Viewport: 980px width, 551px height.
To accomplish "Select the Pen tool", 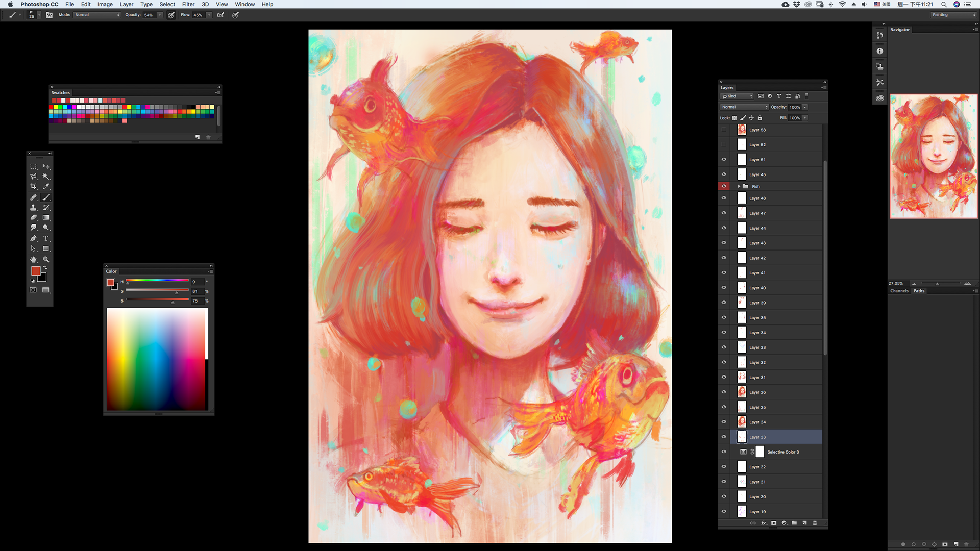I will pos(33,238).
